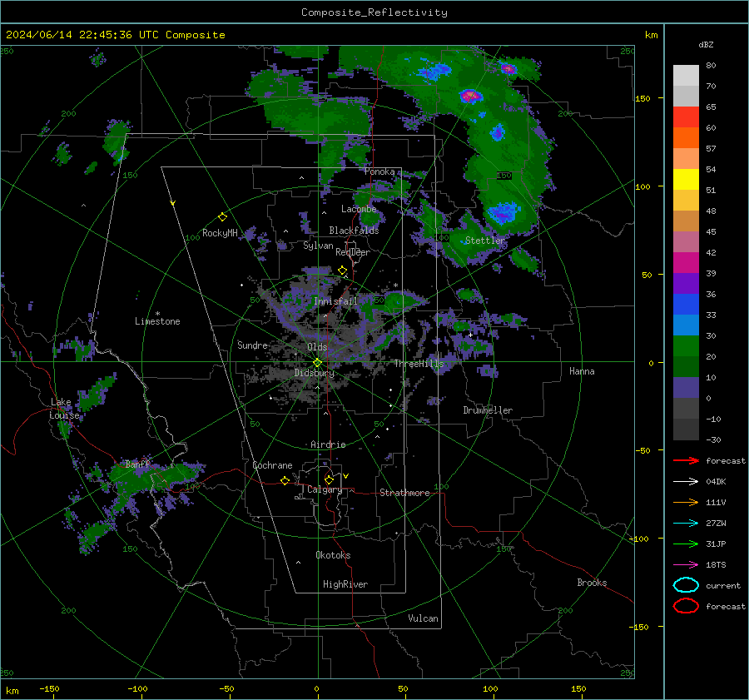The height and width of the screenshot is (700, 749).
Task: Click the Blackfalds city label
Action: pos(354,231)
